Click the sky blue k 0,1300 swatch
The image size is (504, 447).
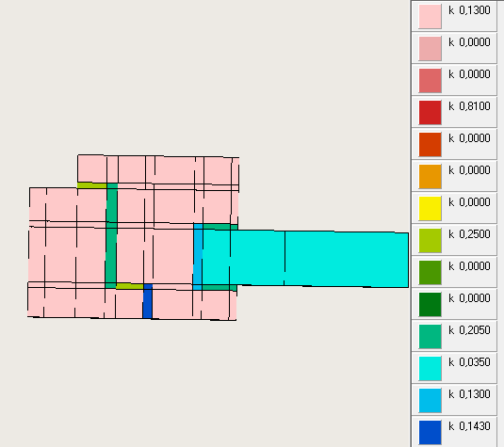430,401
